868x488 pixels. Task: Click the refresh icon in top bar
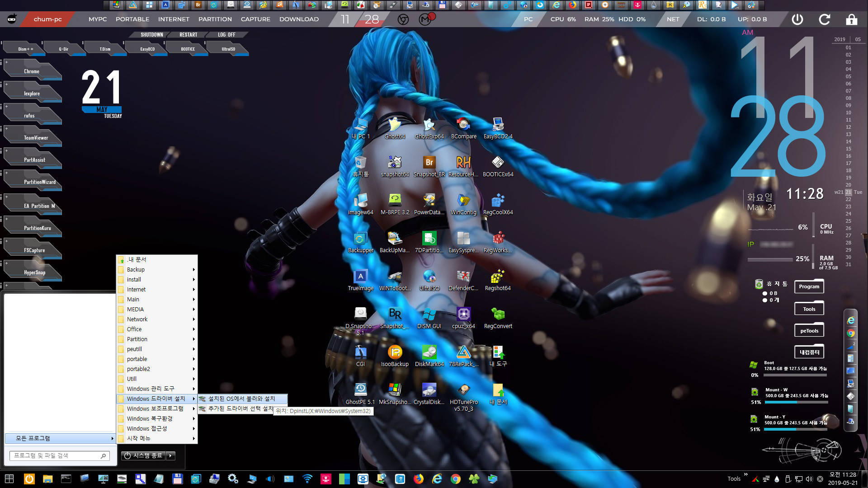pos(825,19)
